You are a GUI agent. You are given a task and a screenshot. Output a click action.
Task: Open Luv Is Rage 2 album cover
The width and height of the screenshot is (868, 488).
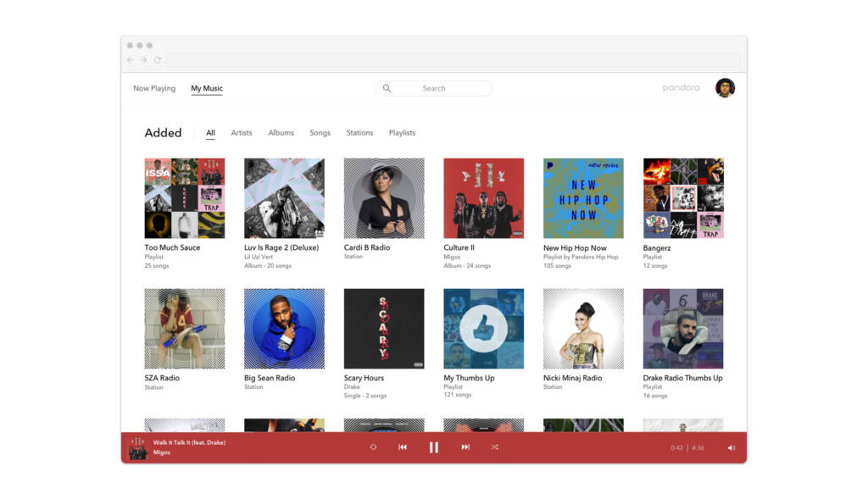pos(285,198)
